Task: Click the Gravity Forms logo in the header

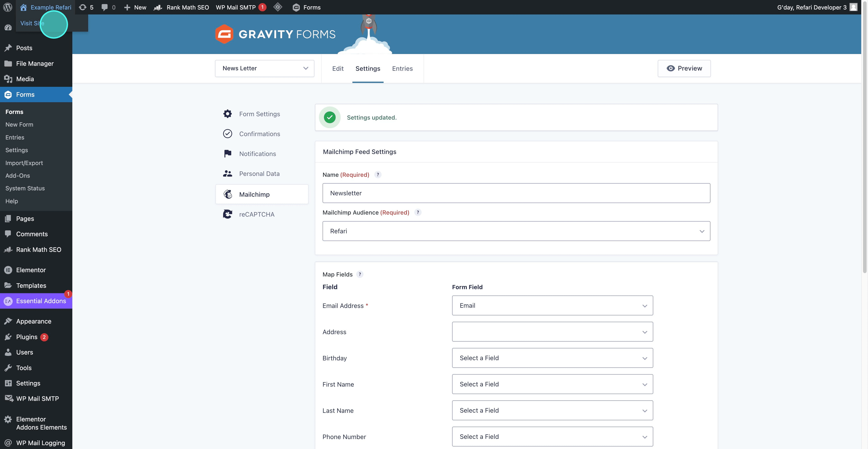Action: [275, 34]
